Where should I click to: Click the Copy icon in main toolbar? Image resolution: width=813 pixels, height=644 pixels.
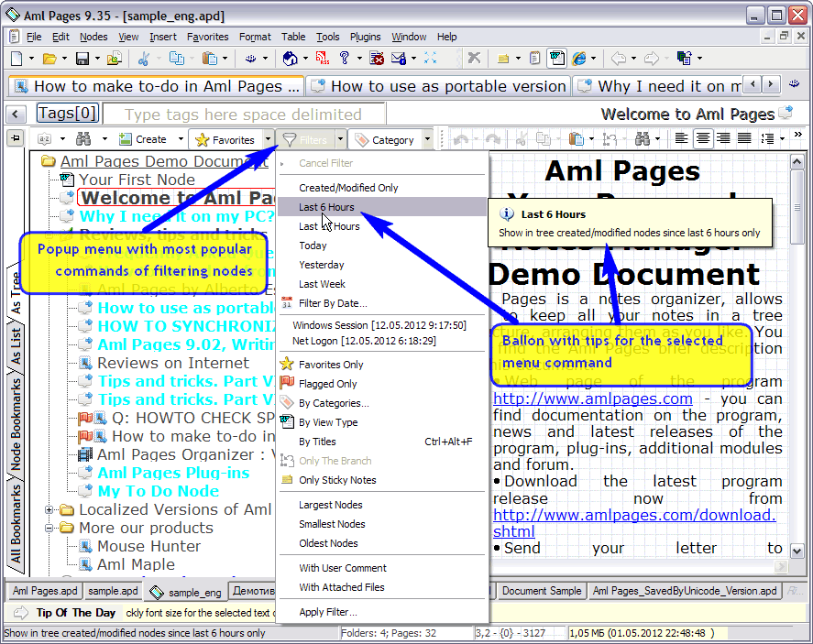(177, 59)
